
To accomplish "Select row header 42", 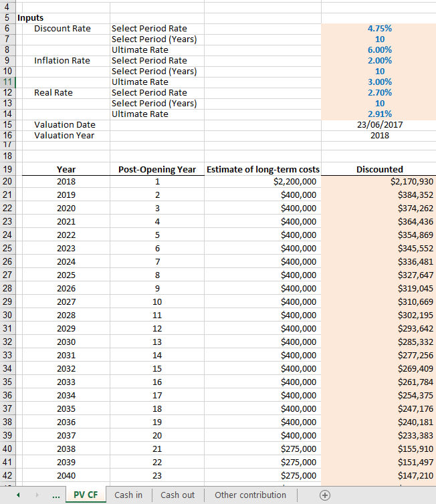I will (7, 475).
